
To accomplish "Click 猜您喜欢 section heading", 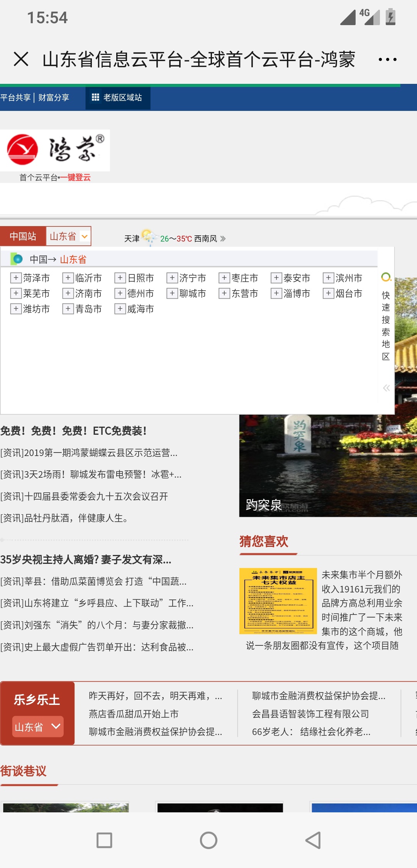I will click(264, 541).
